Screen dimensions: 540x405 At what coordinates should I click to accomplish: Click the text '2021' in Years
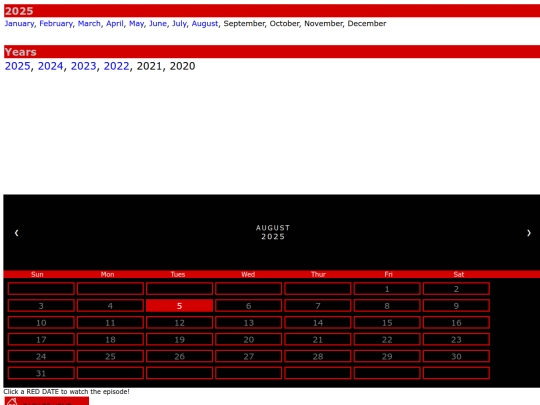click(x=149, y=66)
